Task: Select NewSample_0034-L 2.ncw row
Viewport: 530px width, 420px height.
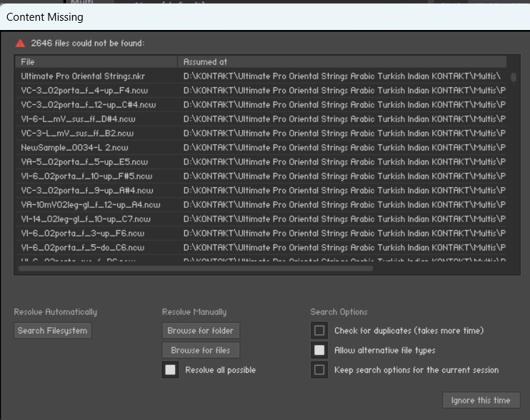Action: click(261, 148)
